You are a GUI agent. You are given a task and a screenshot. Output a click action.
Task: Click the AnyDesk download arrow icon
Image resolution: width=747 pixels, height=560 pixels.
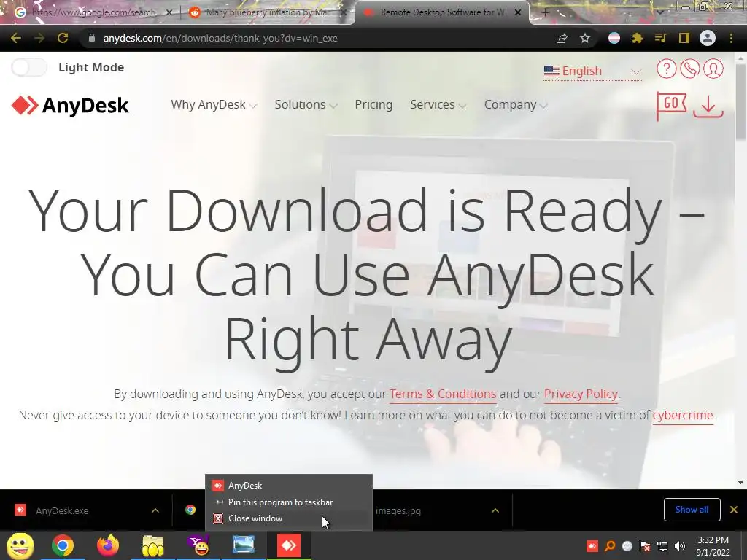[708, 106]
